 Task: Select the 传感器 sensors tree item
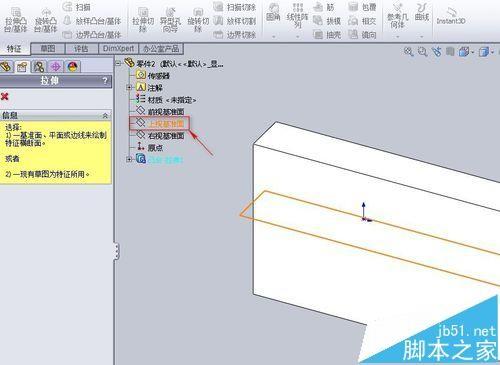click(x=153, y=75)
